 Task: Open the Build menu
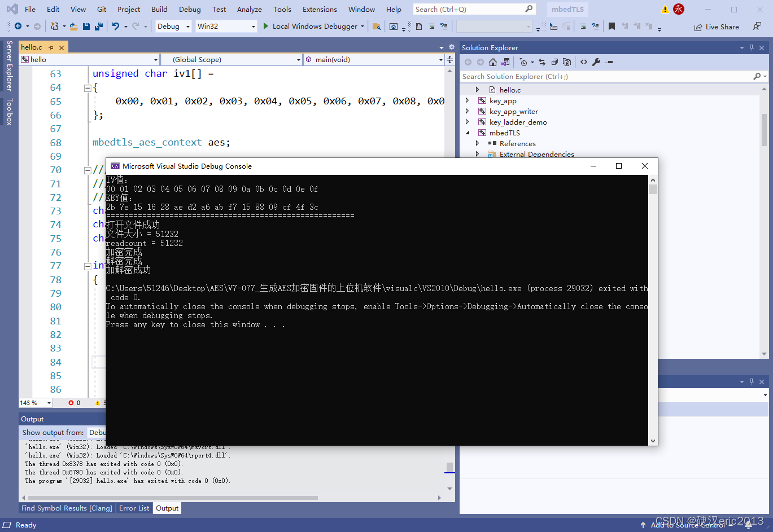coord(159,9)
